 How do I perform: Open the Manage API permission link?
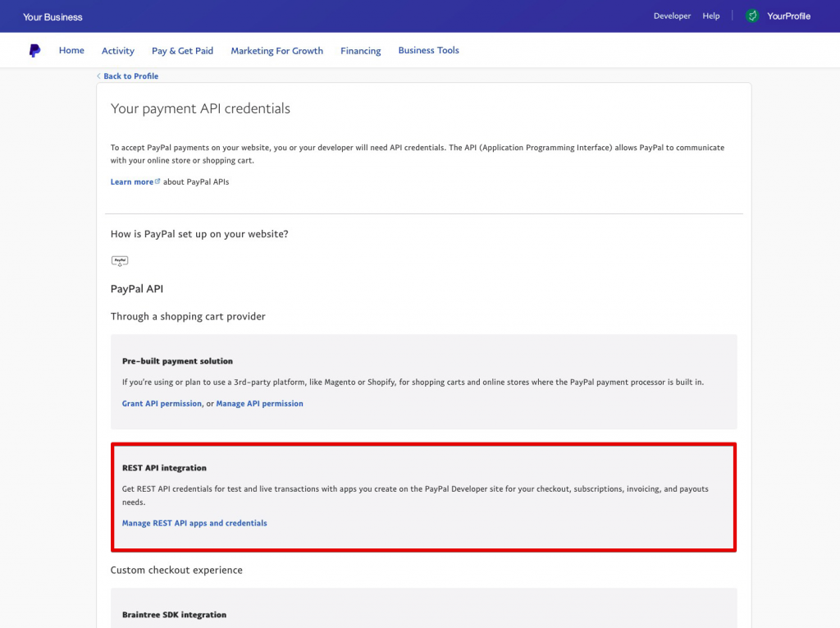[259, 404]
